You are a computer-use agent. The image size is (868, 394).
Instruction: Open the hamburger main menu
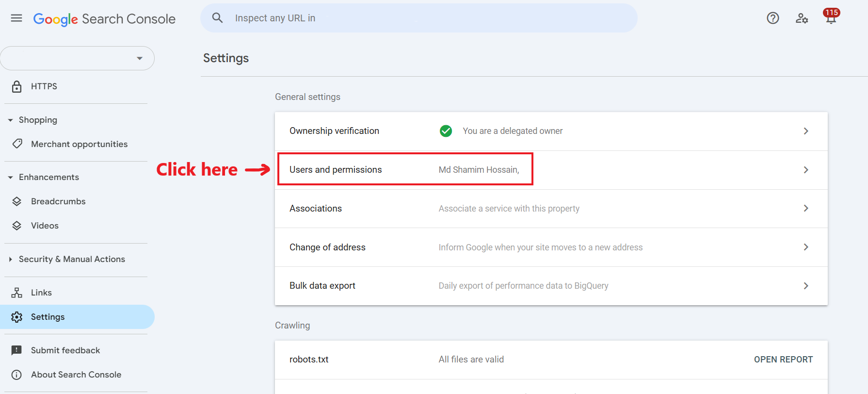(x=16, y=18)
